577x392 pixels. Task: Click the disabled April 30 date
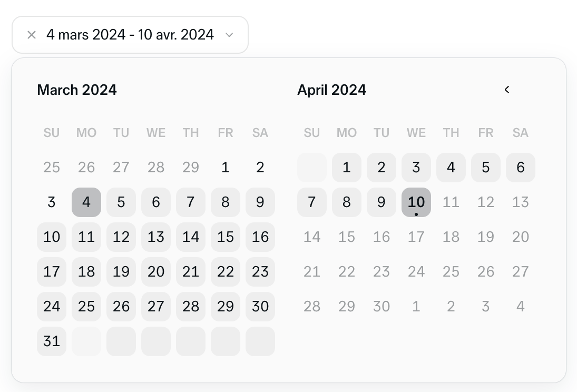point(381,306)
